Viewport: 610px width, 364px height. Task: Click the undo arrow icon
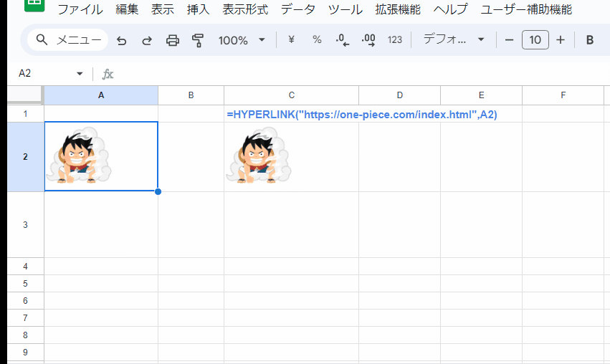pyautogui.click(x=122, y=40)
